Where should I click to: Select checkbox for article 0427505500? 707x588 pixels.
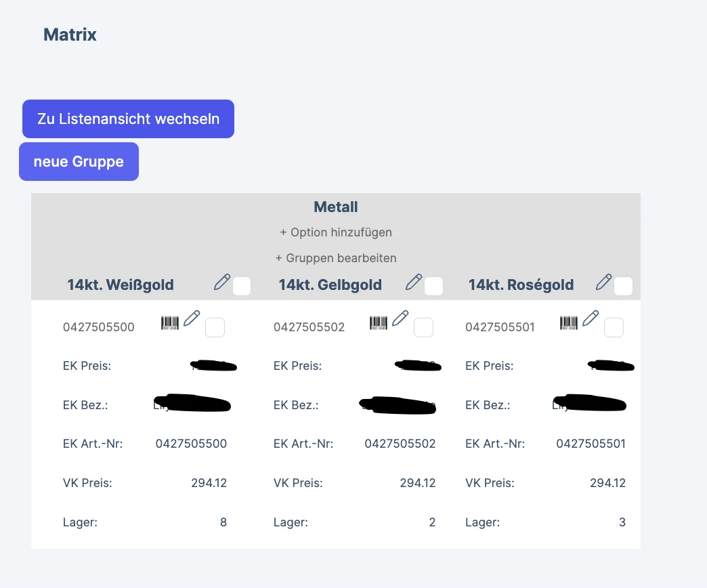(215, 327)
